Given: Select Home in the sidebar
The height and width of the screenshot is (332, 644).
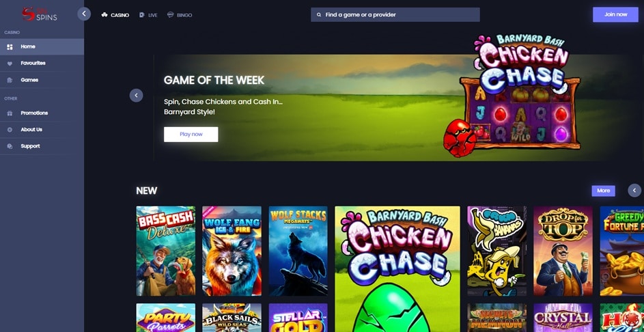Looking at the screenshot, I should 42,47.
